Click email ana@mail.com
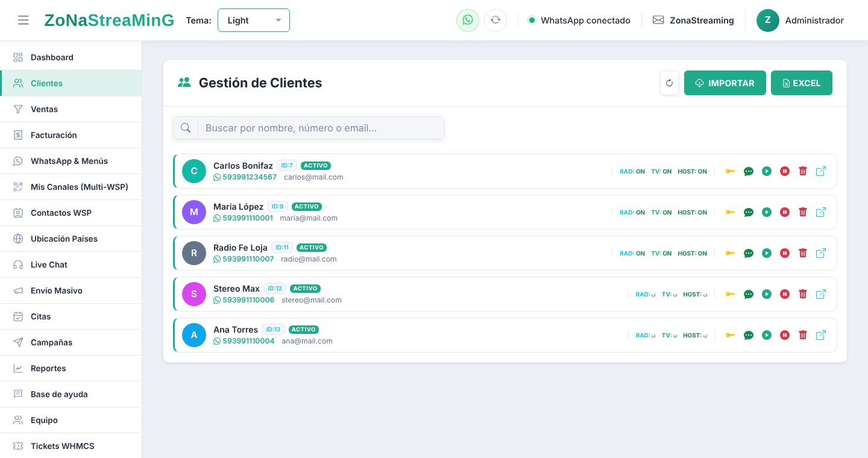 click(x=307, y=341)
